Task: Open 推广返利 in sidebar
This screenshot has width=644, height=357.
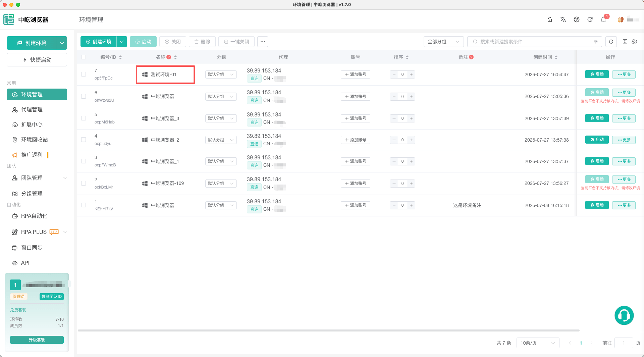Action: click(x=37, y=155)
